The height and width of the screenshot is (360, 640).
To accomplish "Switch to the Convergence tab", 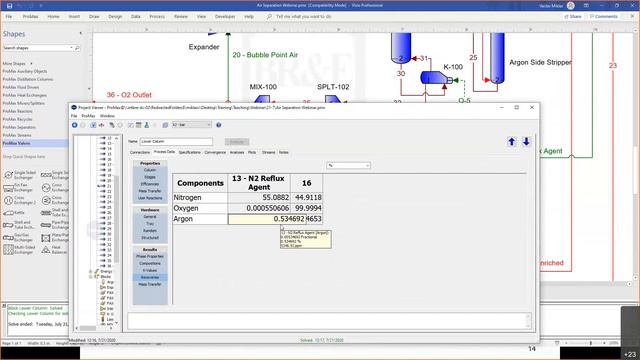I will pos(215,152).
